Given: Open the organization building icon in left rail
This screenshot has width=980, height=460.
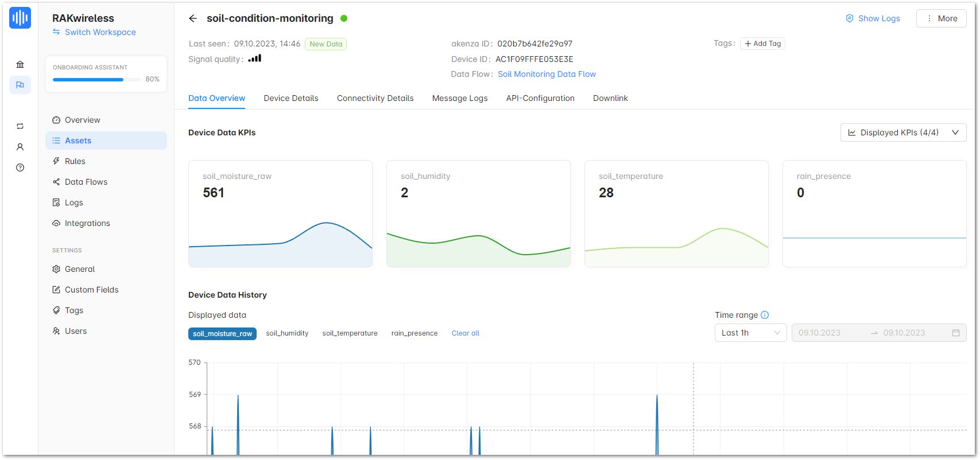Looking at the screenshot, I should [20, 64].
